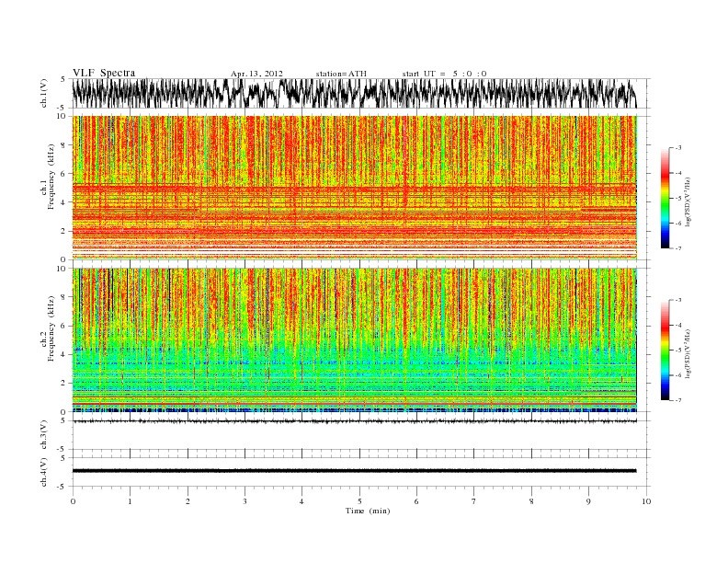Click the "ch.2 Frequency (kHz)" axis label
Image resolution: width=728 pixels, height=563 pixels.
(48, 327)
